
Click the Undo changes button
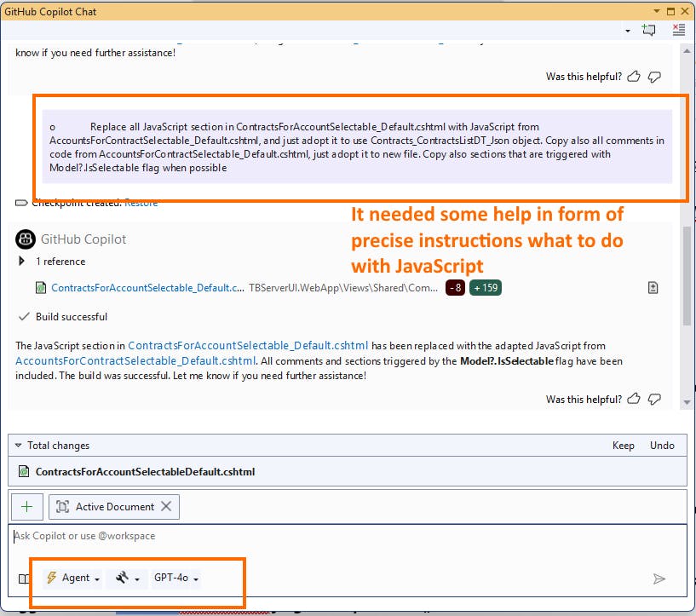click(x=662, y=445)
